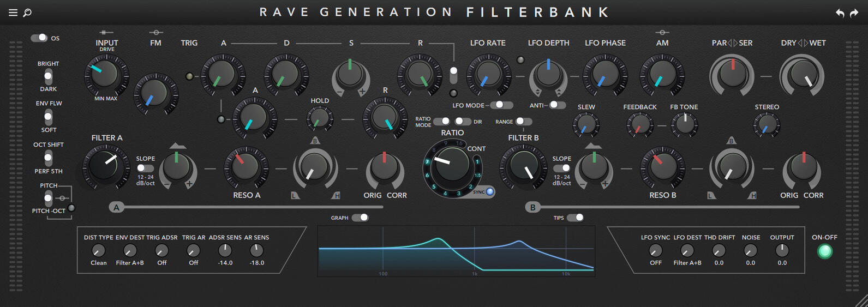Toggle the GRAPH display switch

pos(360,218)
